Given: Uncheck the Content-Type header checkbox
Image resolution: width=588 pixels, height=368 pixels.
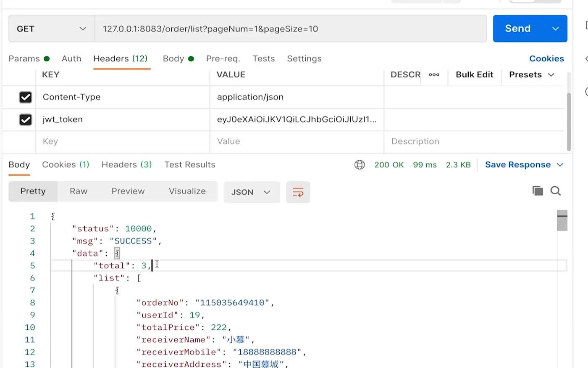Looking at the screenshot, I should pyautogui.click(x=26, y=97).
